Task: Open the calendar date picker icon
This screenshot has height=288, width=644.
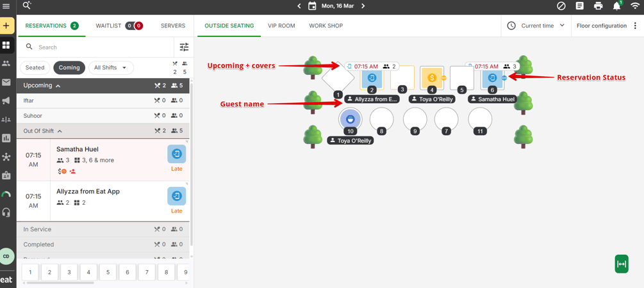Action: point(312,6)
